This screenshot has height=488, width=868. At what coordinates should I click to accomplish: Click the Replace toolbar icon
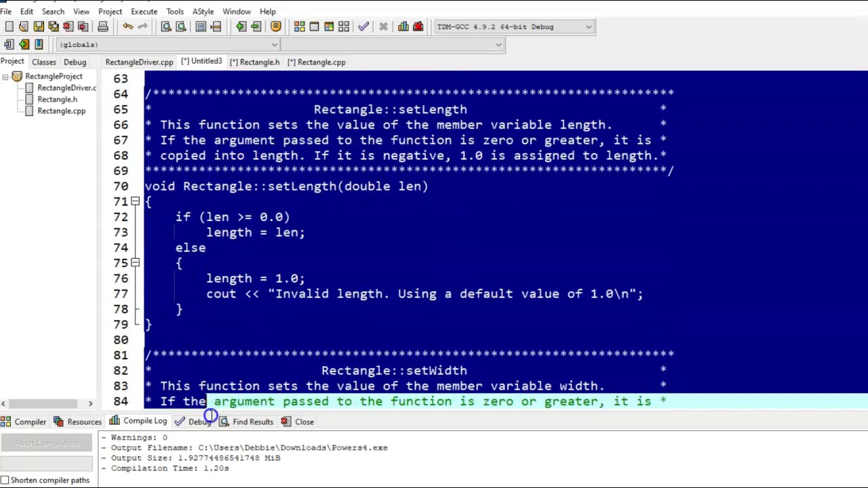[x=181, y=26]
